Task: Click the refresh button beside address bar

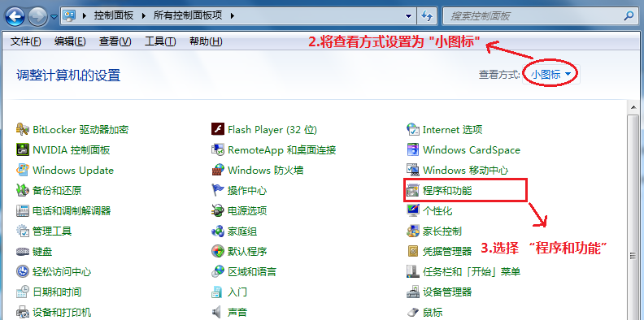Action: 426,16
